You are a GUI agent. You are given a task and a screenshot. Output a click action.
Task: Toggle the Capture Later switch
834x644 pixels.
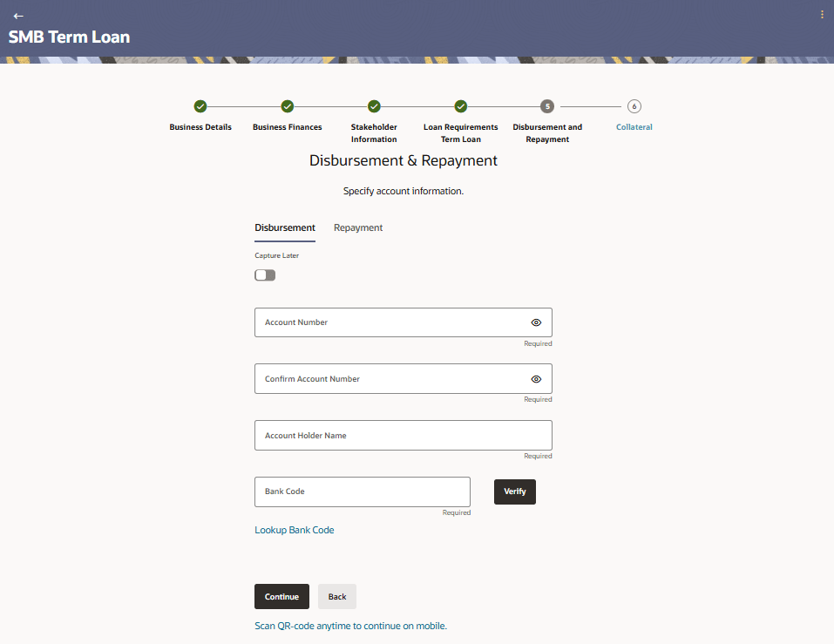coord(265,275)
